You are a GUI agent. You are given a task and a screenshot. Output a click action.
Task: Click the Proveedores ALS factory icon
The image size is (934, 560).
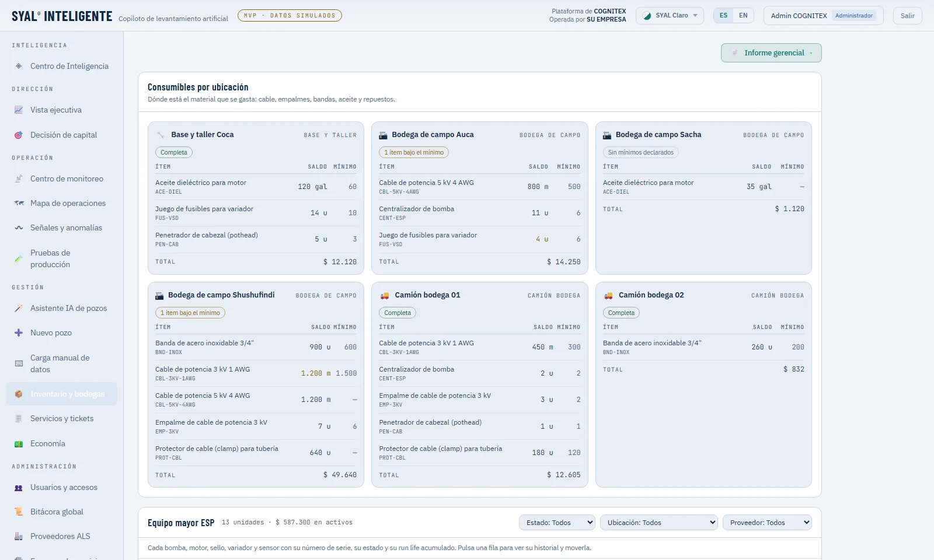[x=19, y=536]
